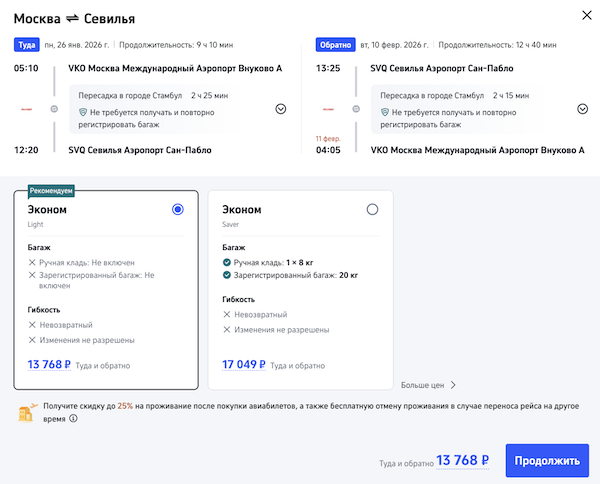
Task: Click the baggage shield icon in return layover
Action: tap(385, 113)
